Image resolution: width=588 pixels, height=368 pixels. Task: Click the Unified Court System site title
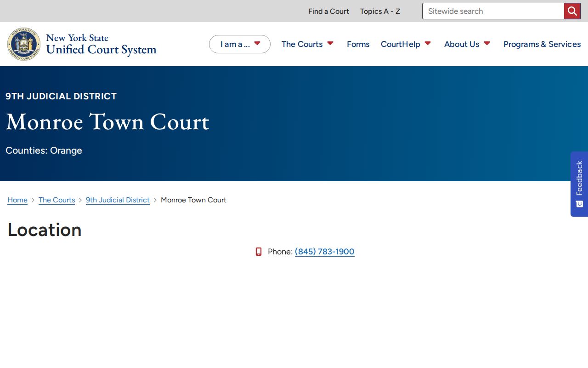tap(102, 44)
